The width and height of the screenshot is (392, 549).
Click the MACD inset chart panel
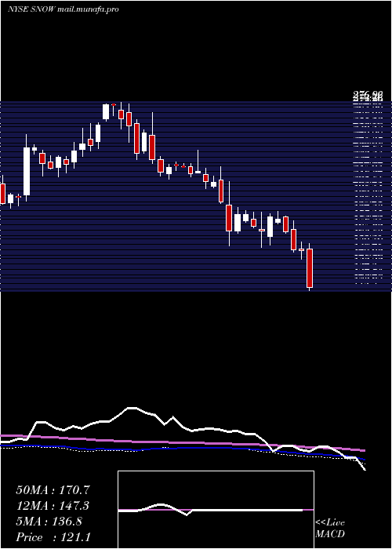pyautogui.click(x=216, y=510)
